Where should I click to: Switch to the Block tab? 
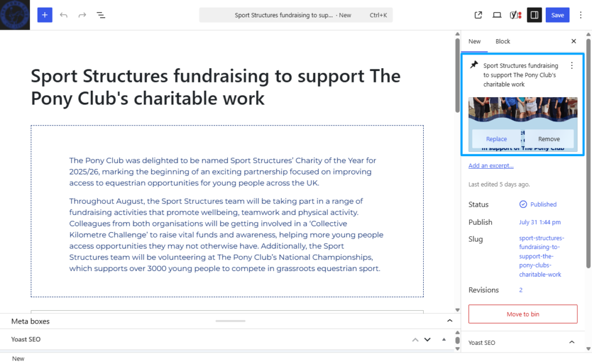502,42
